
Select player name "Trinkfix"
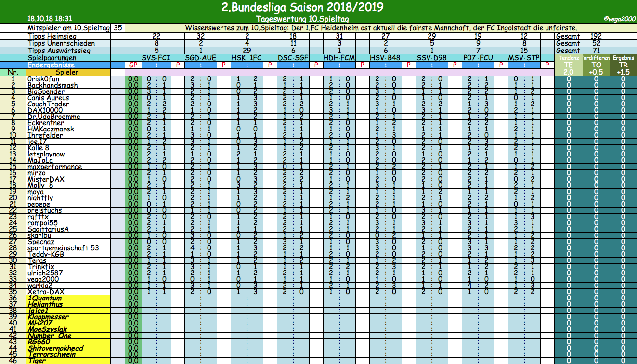tap(42, 267)
